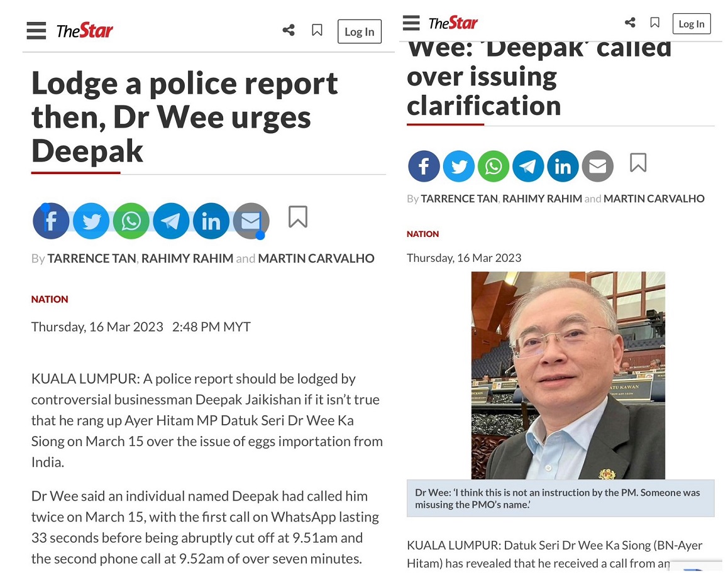Open author TARRENCE TAN link on right article
728x573 pixels.
pyautogui.click(x=459, y=199)
